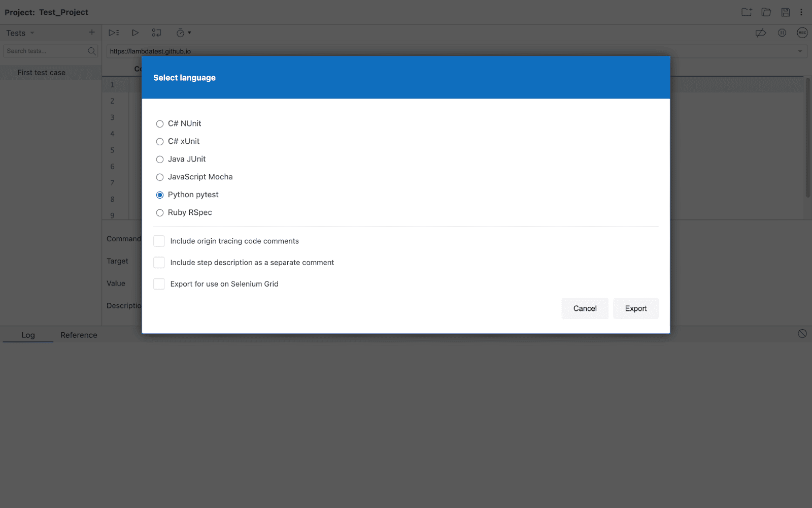Select the C# NUnit radio button
Viewport: 812px width, 508px height.
[160, 124]
